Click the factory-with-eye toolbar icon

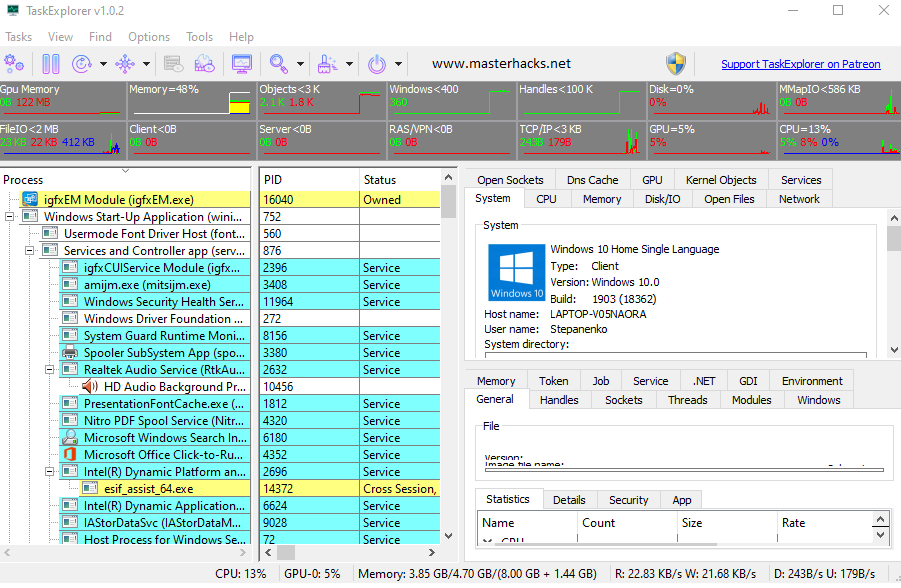coord(204,63)
